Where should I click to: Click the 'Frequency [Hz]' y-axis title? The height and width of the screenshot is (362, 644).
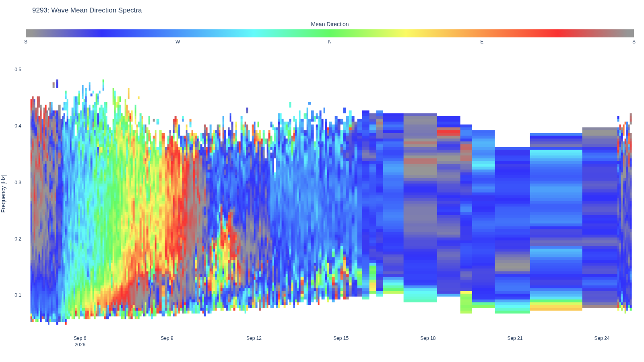pyautogui.click(x=4, y=193)
